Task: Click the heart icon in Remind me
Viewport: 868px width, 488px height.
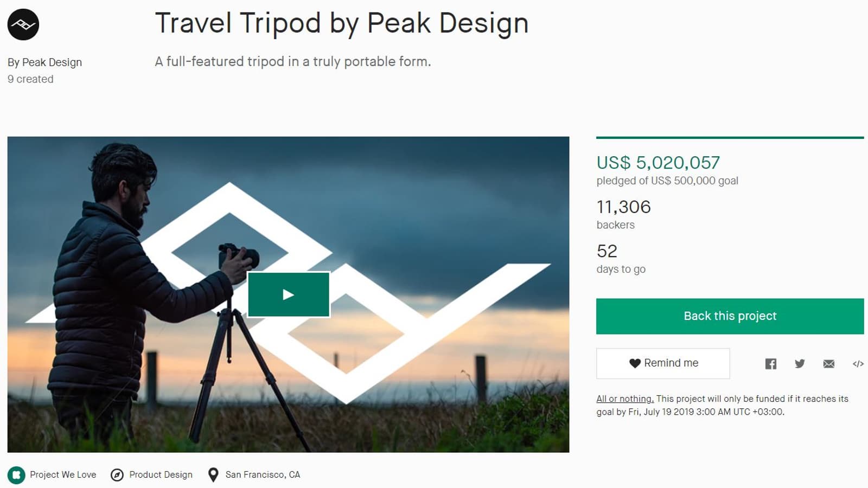Action: point(635,363)
